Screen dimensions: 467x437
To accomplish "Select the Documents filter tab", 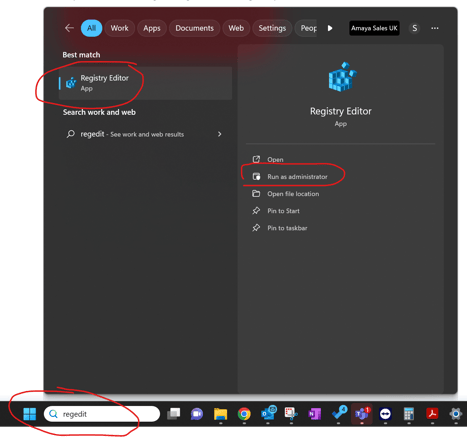I will click(194, 28).
